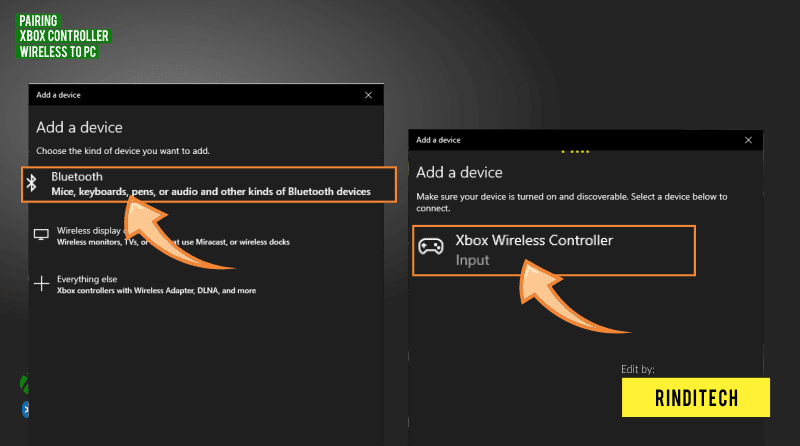Click the gamepad icon for Xbox controller
The image size is (800, 446).
pyautogui.click(x=431, y=246)
